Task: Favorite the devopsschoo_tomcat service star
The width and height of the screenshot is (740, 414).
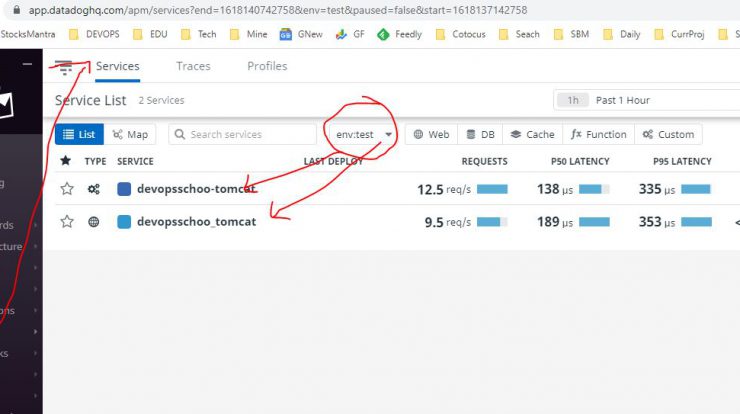Action: (x=67, y=221)
